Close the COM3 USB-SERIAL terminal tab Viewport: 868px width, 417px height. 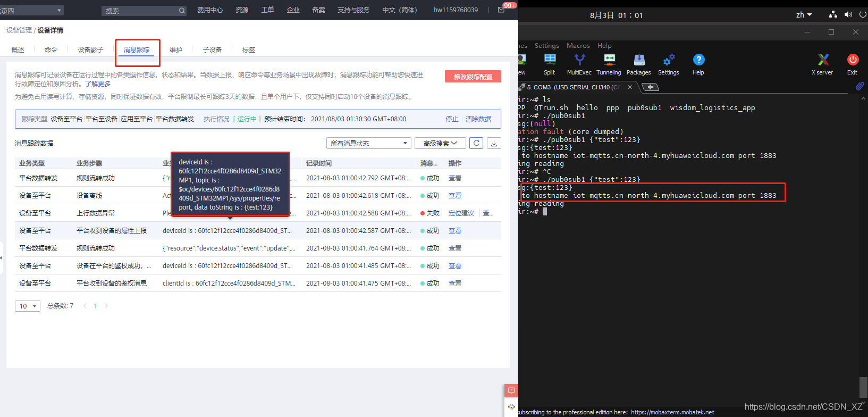click(x=630, y=87)
